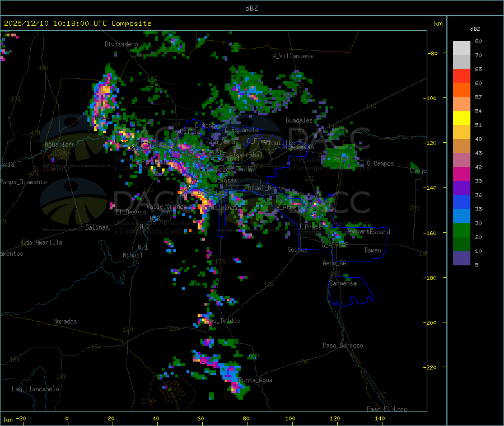Click the 'Punta_Agua' place label

[x=255, y=380]
